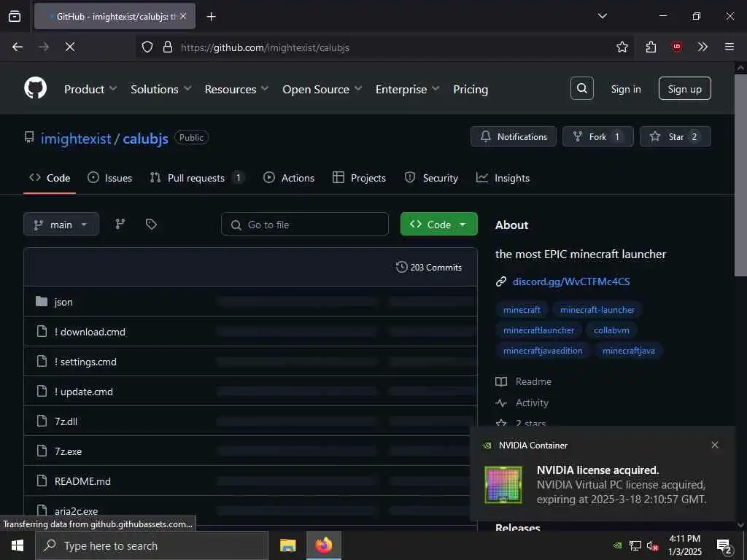Focus the Go to file field
The image size is (747, 560).
[304, 224]
